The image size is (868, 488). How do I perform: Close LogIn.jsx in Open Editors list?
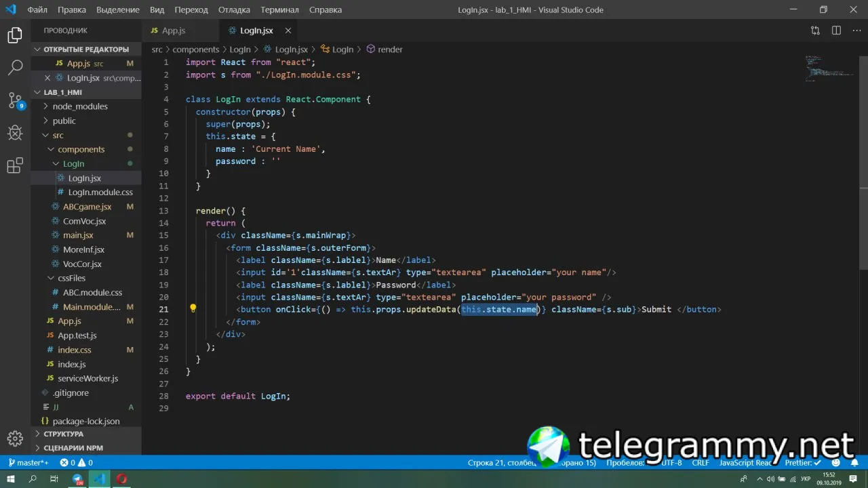(x=47, y=78)
